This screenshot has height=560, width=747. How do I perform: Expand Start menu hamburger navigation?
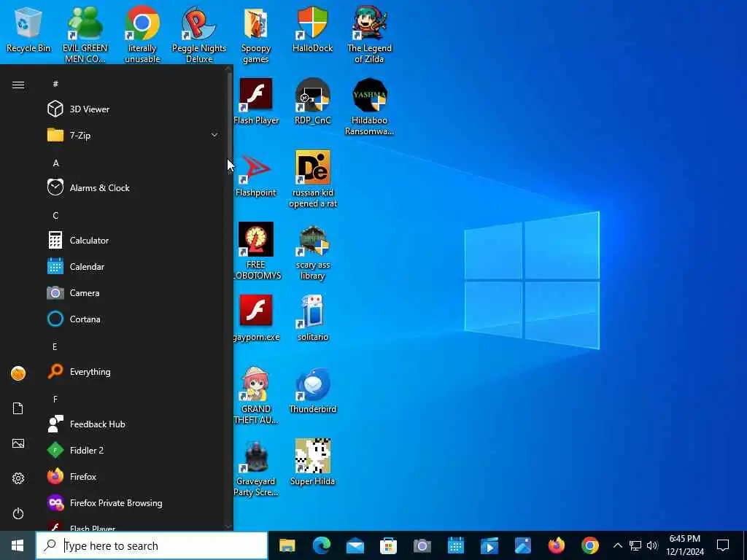[x=18, y=85]
